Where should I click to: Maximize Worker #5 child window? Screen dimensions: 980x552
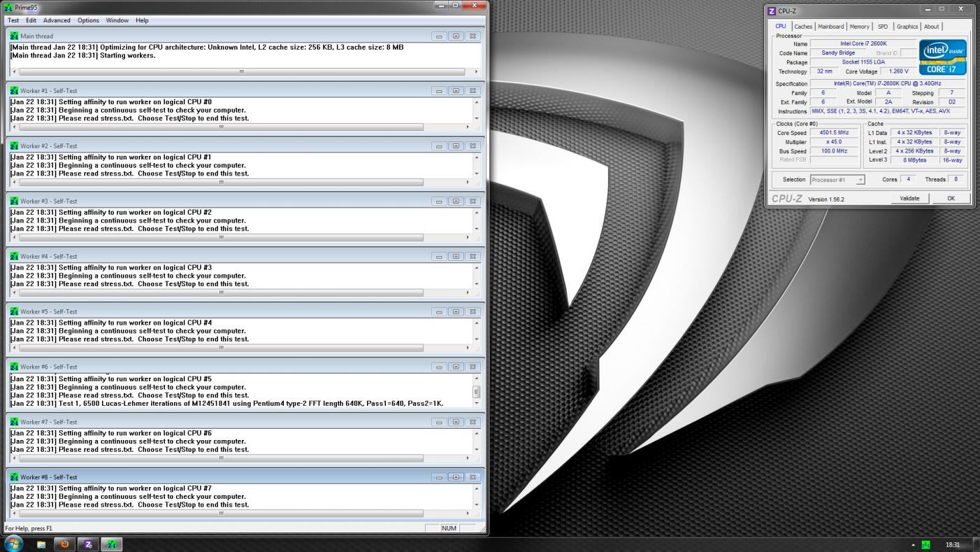pyautogui.click(x=456, y=312)
